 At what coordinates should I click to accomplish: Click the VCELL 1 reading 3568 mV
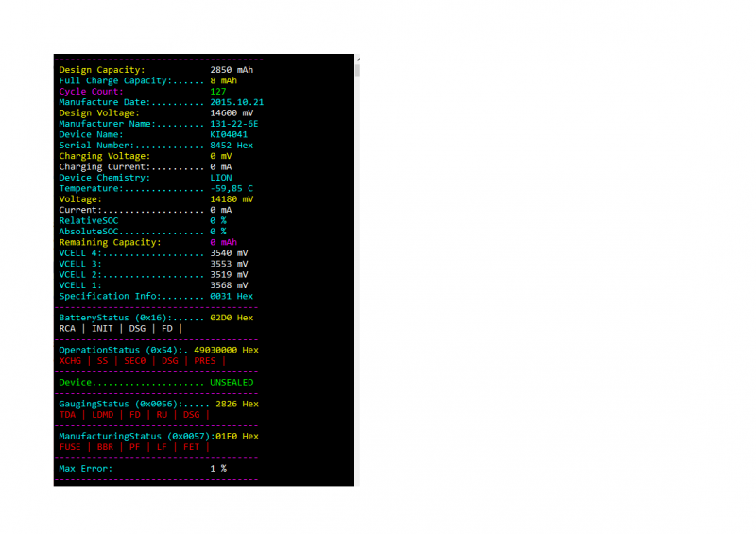pos(229,285)
